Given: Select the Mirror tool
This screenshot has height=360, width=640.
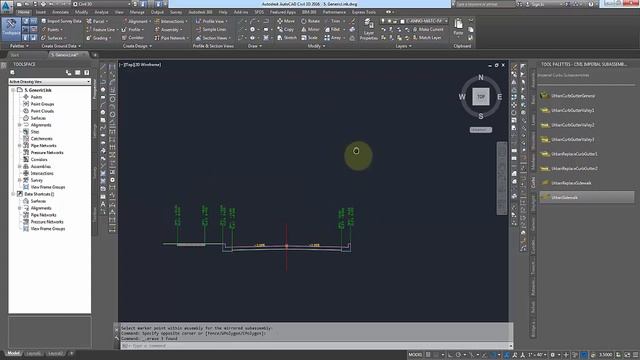Looking at the screenshot, I should tap(311, 29).
